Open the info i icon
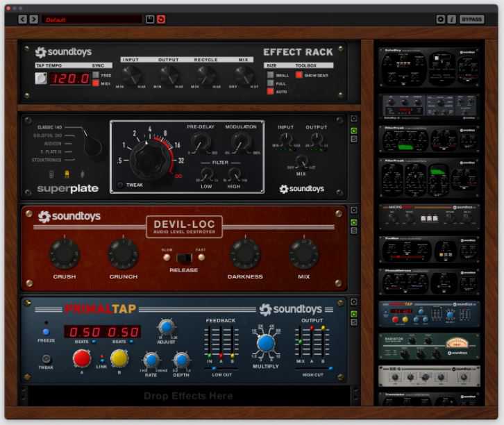The width and height of the screenshot is (504, 425). (452, 19)
